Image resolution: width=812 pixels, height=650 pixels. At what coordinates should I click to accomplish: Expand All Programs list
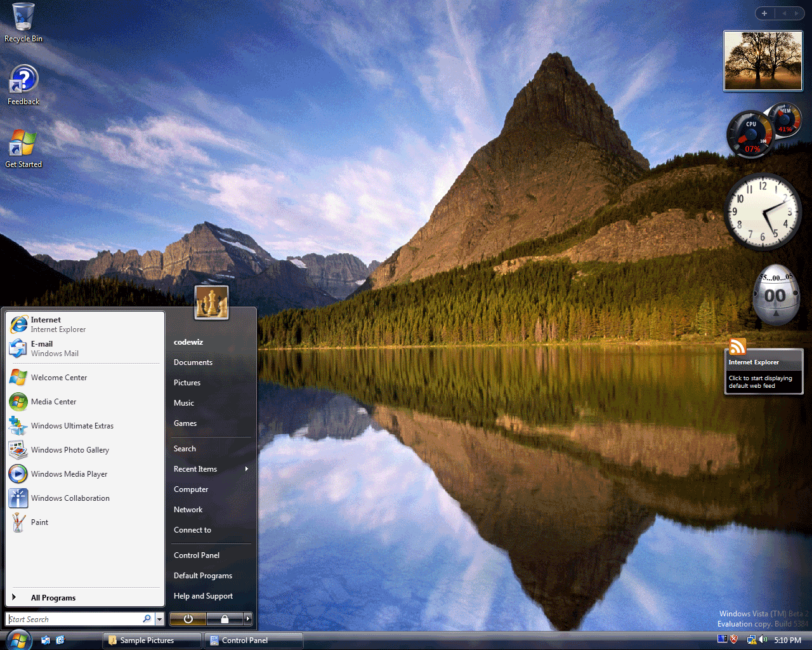(53, 598)
